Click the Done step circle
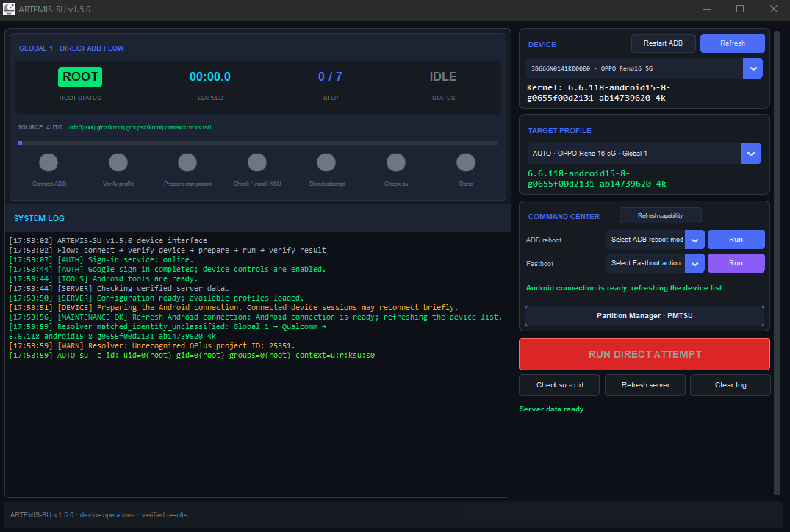Image resolution: width=790 pixels, height=532 pixels. pyautogui.click(x=466, y=162)
